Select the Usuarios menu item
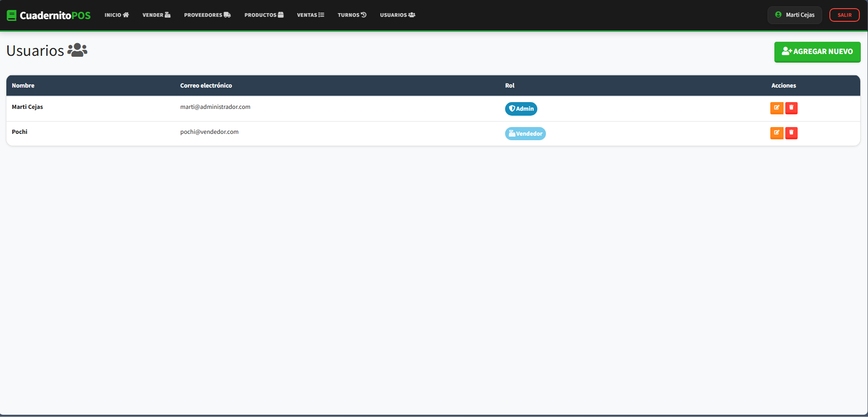The image size is (868, 417). pyautogui.click(x=397, y=15)
